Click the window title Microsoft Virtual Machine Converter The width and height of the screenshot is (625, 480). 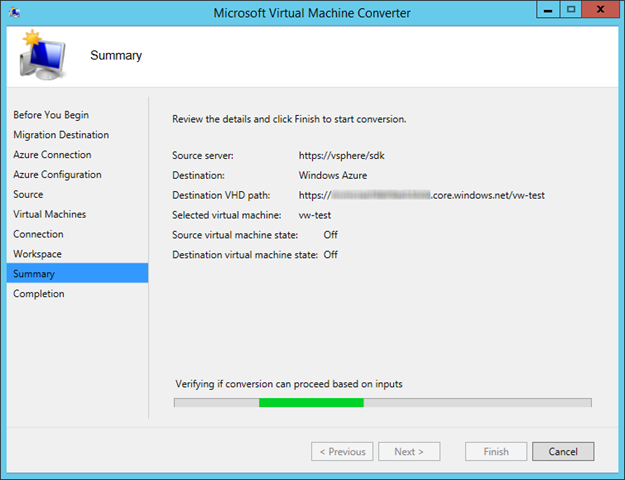tap(312, 13)
